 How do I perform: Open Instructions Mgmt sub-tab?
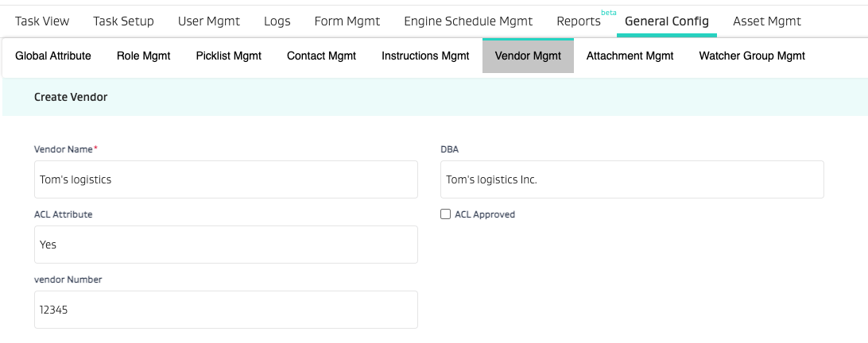pos(425,56)
